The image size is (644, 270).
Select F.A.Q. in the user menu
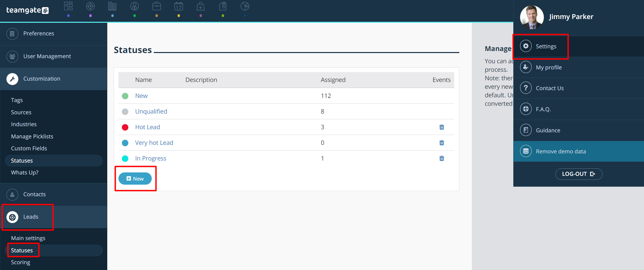578,109
